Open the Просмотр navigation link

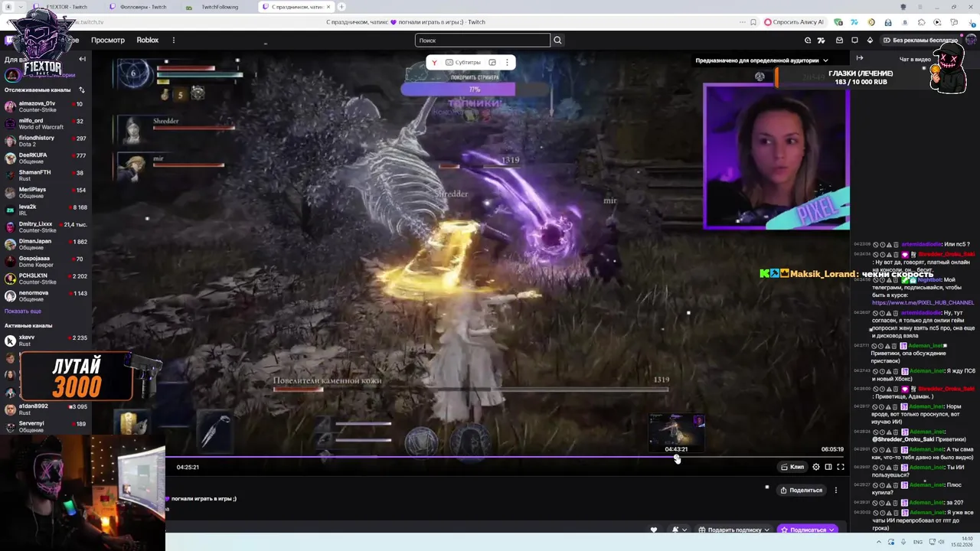coord(108,40)
